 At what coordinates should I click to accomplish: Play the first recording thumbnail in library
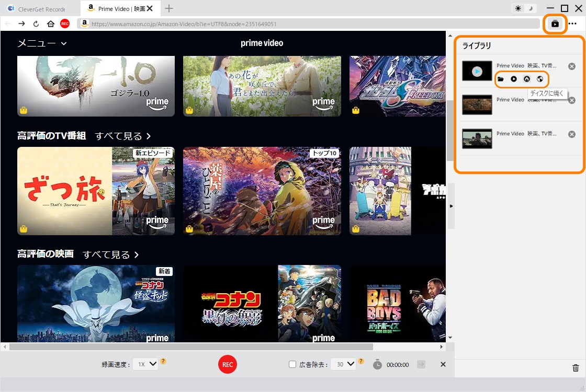tap(477, 71)
